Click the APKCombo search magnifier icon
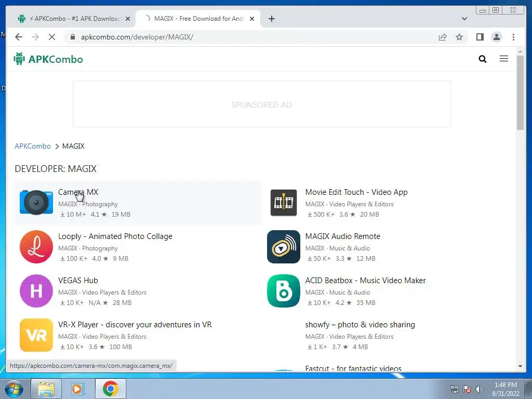 click(x=483, y=59)
